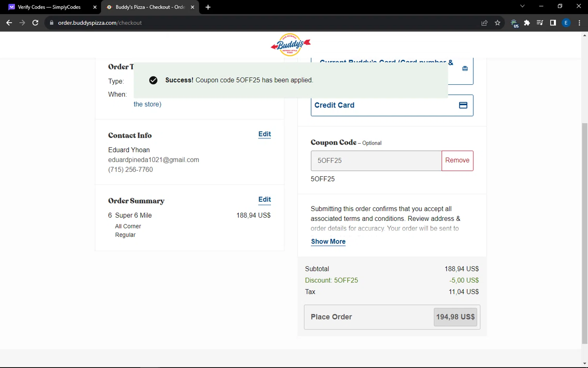Image resolution: width=588 pixels, height=368 pixels.
Task: Click the Discount: 5OFF25 line
Action: [x=332, y=280]
